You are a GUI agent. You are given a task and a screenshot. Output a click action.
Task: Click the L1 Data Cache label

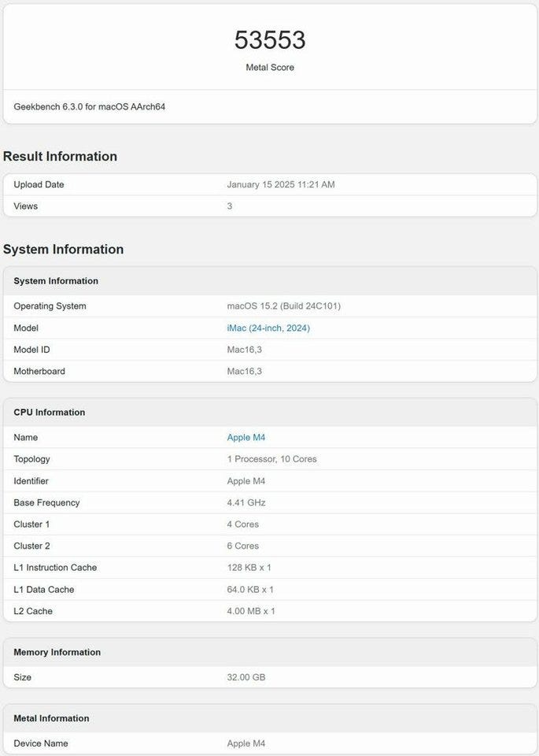tap(44, 589)
